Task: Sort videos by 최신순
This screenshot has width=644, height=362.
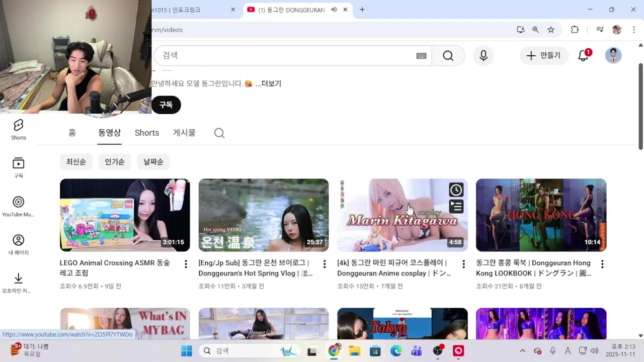Action: (76, 162)
